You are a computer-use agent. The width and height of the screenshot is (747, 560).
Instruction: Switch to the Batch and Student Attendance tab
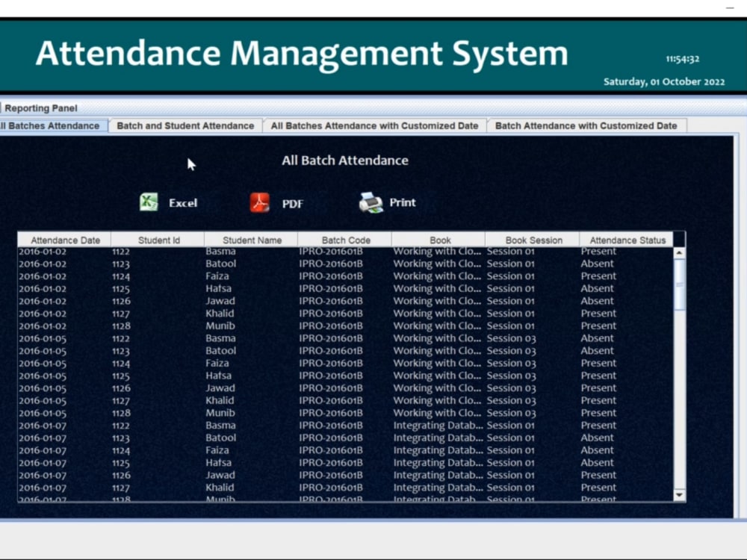(185, 125)
